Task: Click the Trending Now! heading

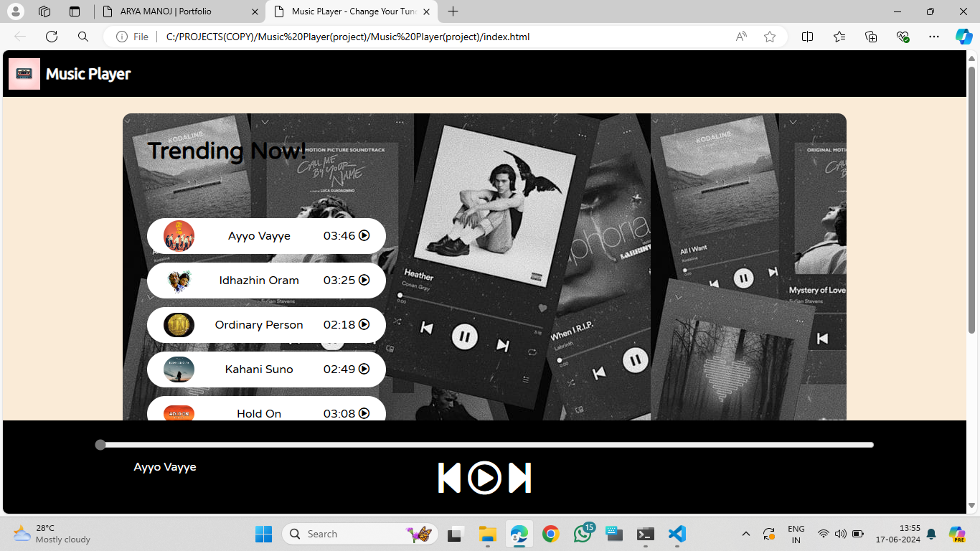Action: click(x=227, y=151)
